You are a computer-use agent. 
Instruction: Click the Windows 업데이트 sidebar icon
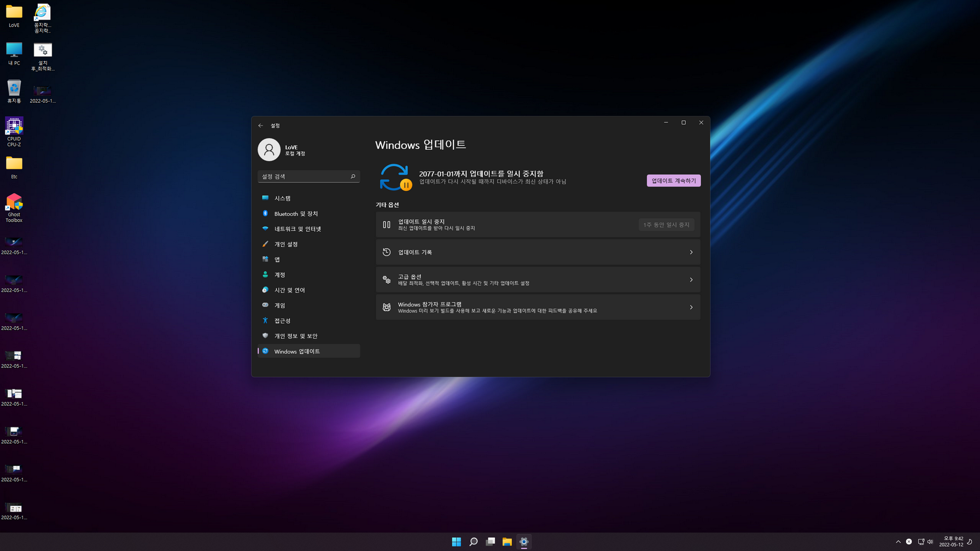pos(265,351)
